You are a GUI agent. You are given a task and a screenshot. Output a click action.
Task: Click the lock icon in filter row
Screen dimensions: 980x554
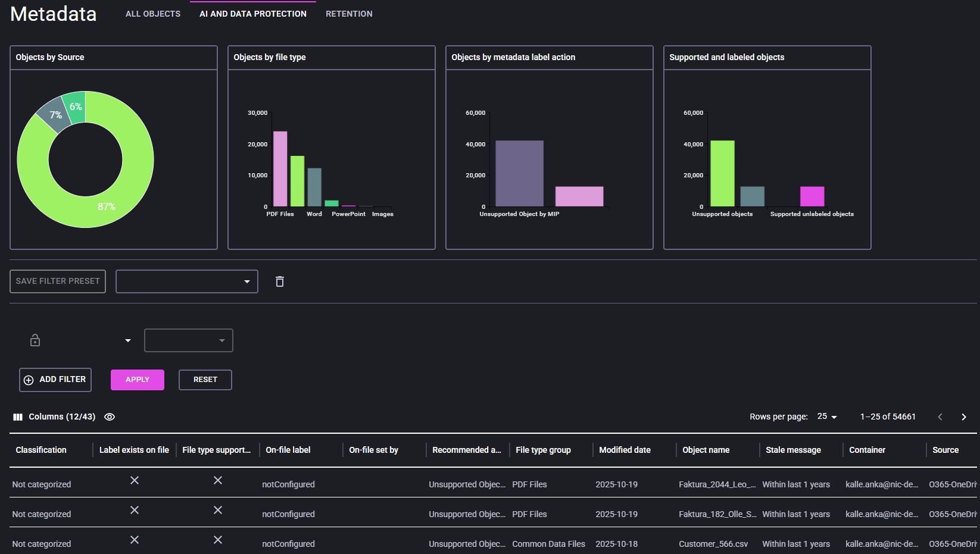(x=35, y=340)
